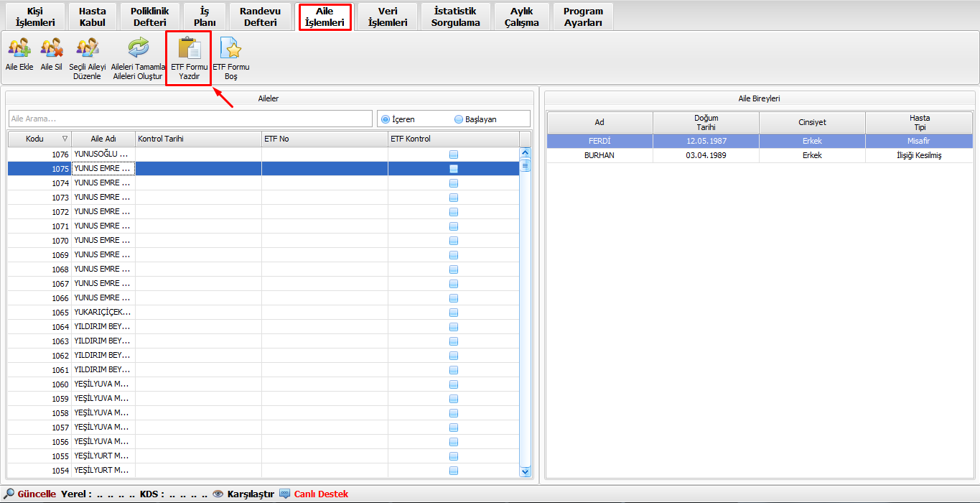The image size is (980, 503).
Task: Switch to the Hasta Kabul tab
Action: pos(93,17)
